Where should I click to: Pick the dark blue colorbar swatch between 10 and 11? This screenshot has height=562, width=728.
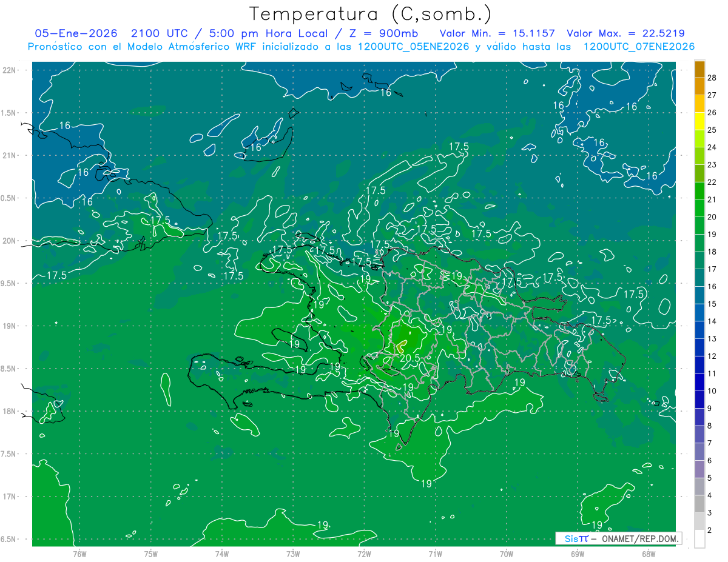pyautogui.click(x=699, y=383)
